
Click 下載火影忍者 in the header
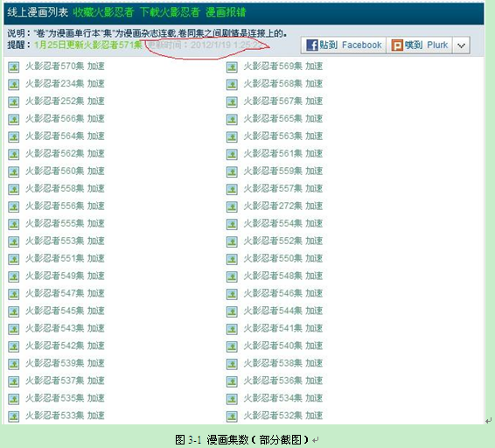(x=170, y=12)
